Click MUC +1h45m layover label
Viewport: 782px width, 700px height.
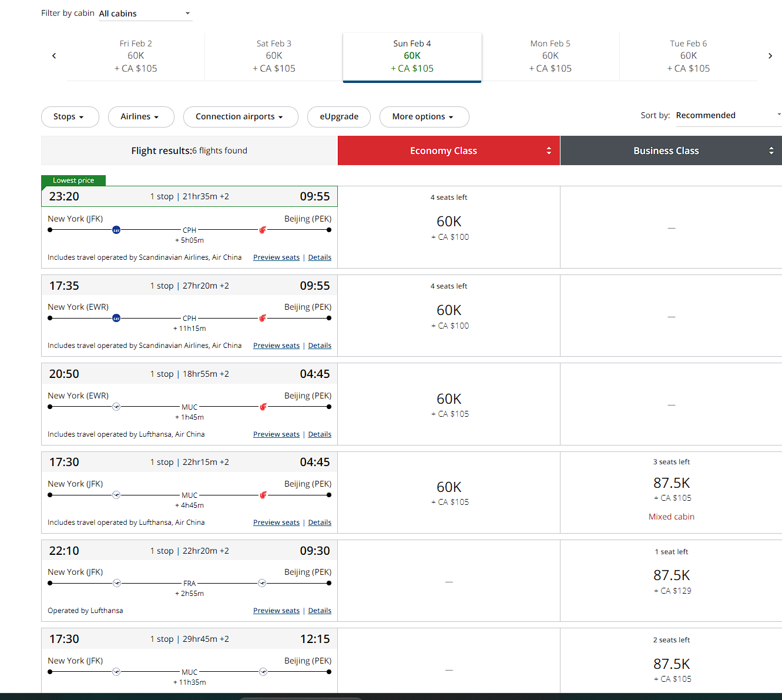[x=189, y=412]
